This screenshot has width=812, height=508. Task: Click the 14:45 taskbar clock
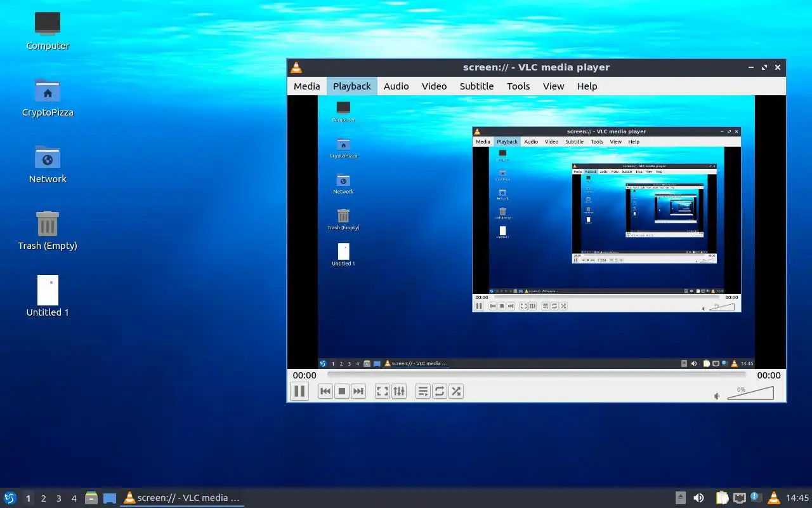[797, 498]
